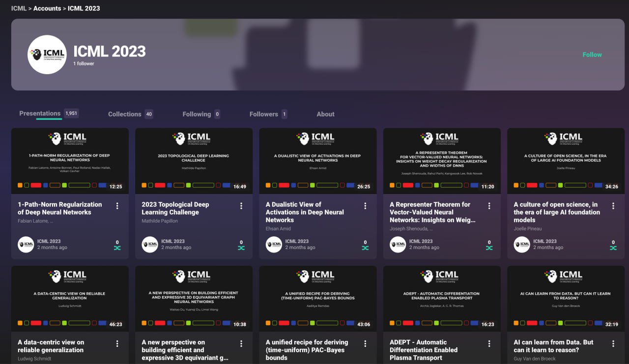Click the green crossed-arrows icon on the open science card
629x364 pixels.
613,248
